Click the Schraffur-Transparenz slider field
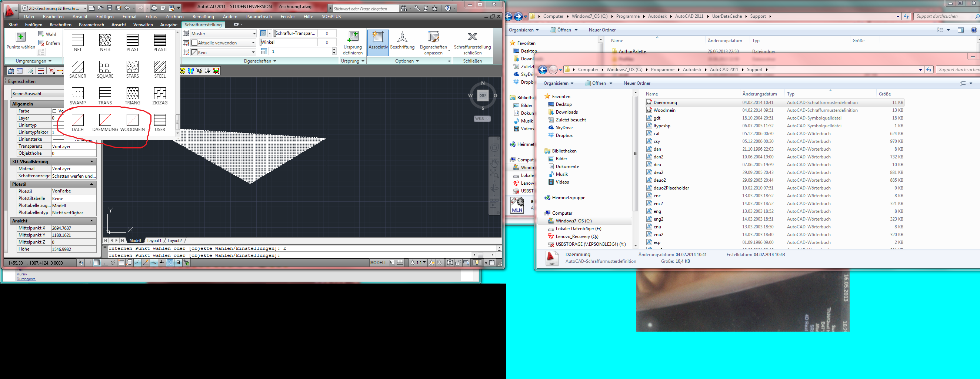 click(305, 33)
